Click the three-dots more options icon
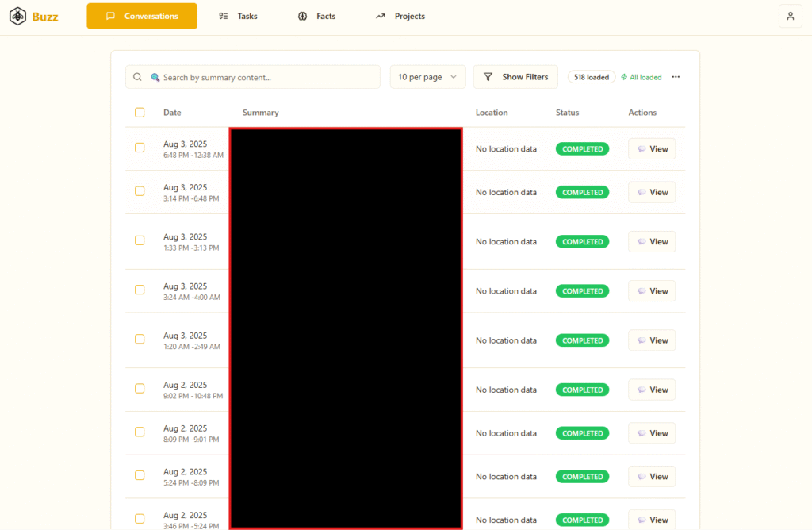 [676, 77]
